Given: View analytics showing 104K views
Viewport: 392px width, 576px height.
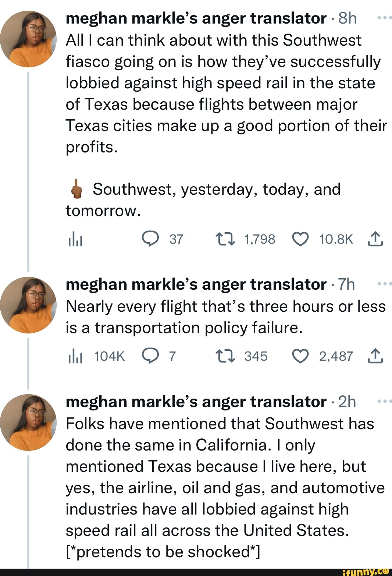Looking at the screenshot, I should coord(96,356).
